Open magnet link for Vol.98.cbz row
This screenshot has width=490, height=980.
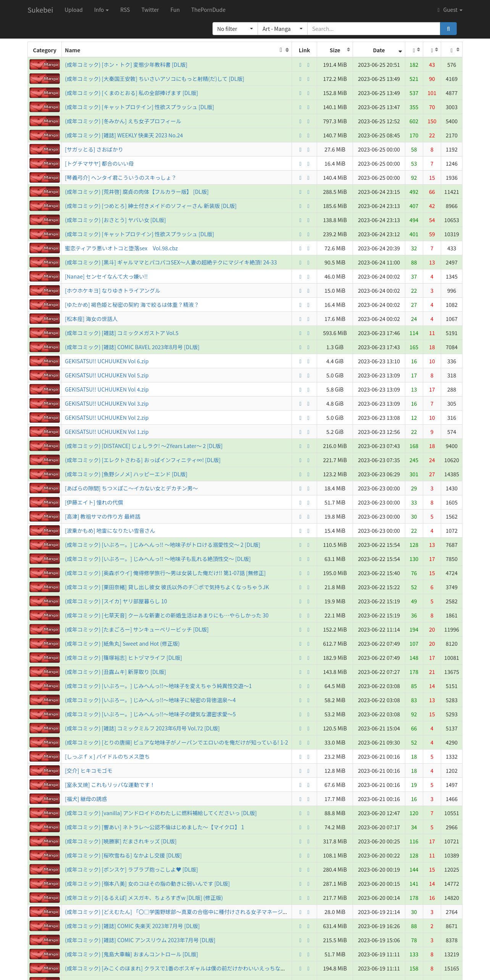point(308,248)
